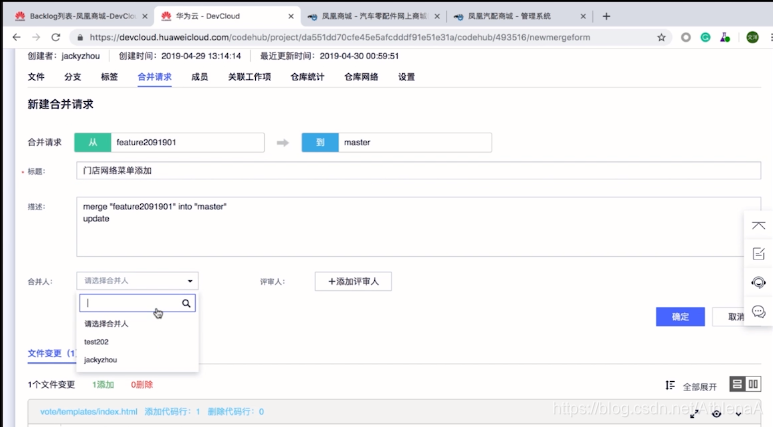Open the source branch feature2091901 selector
This screenshot has width=773, height=427.
tap(187, 142)
